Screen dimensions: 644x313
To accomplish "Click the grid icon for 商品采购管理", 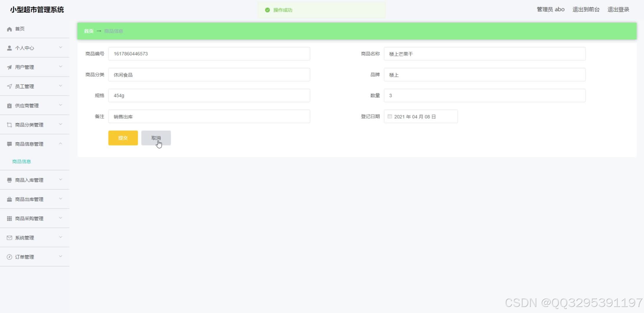I will pyautogui.click(x=9, y=219).
